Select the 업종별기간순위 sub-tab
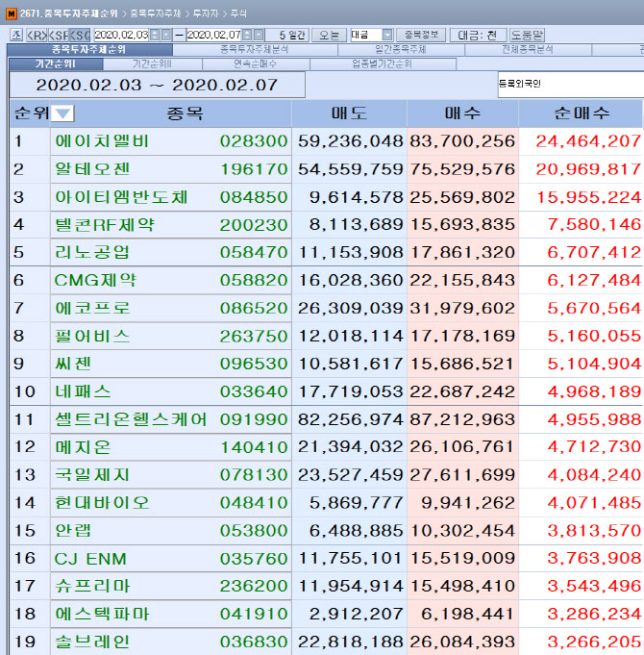This screenshot has height=655, width=644. tap(383, 63)
